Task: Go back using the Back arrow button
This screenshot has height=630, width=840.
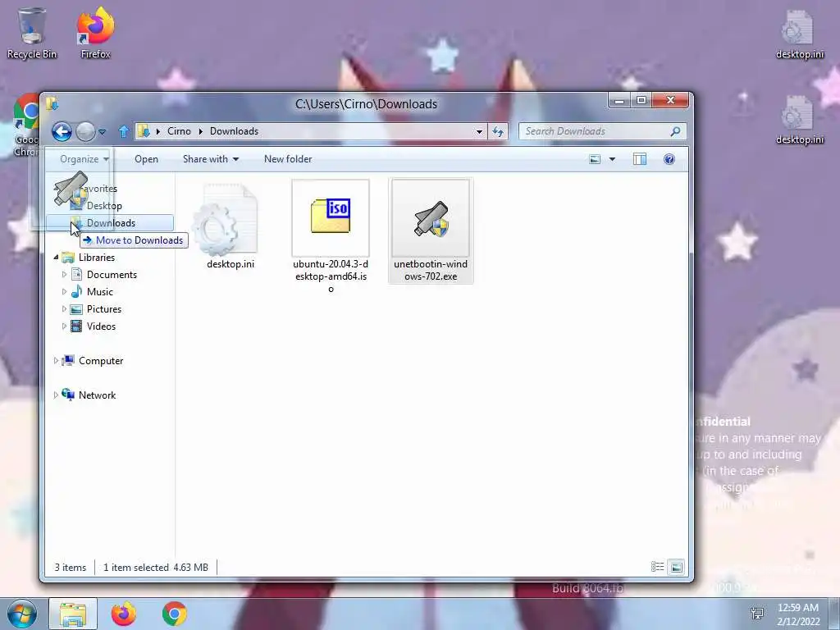Action: [62, 131]
